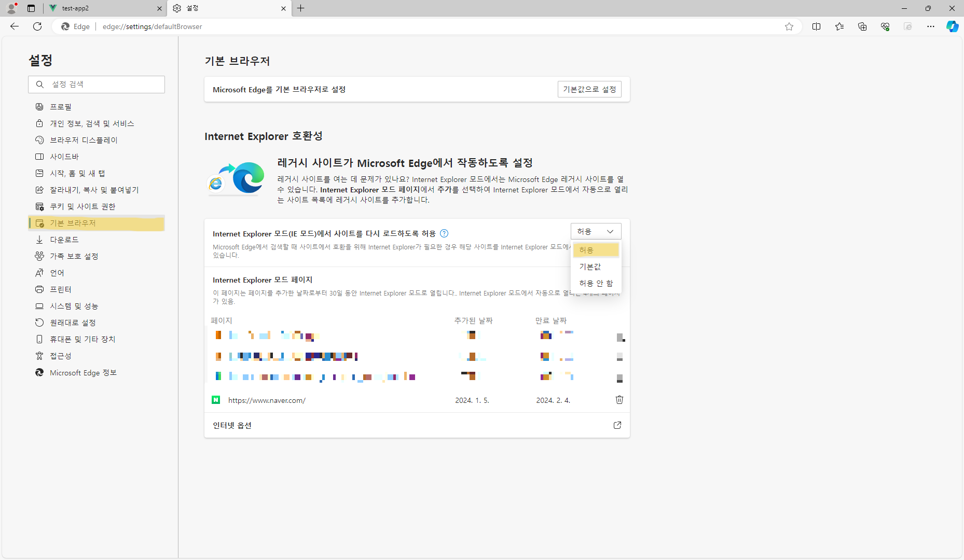964x560 pixels.
Task: Open Settings and more ellipsis menu
Action: click(x=931, y=26)
